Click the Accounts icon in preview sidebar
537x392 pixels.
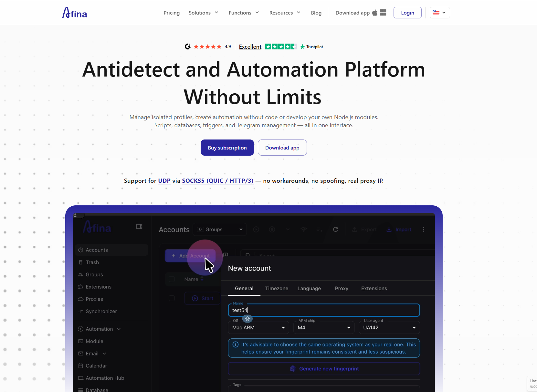pyautogui.click(x=81, y=250)
